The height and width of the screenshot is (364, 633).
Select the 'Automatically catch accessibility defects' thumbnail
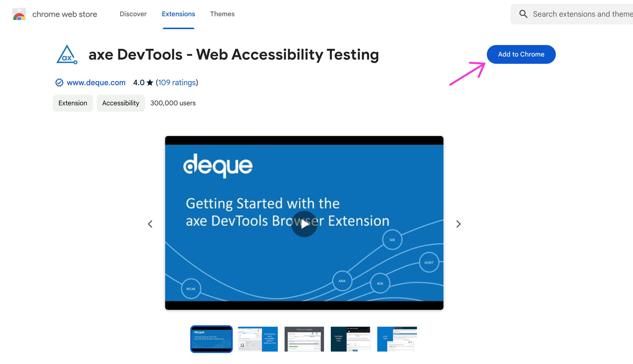click(258, 339)
